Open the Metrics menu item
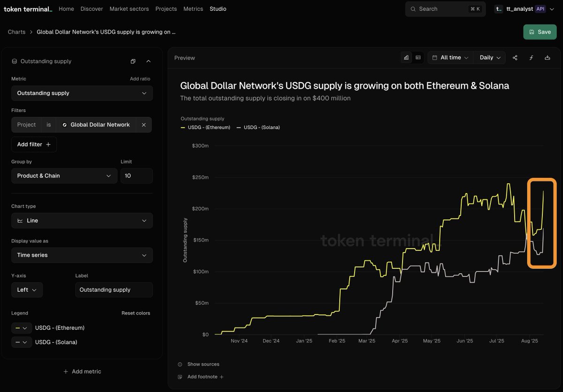Image resolution: width=563 pixels, height=392 pixels. 193,9
